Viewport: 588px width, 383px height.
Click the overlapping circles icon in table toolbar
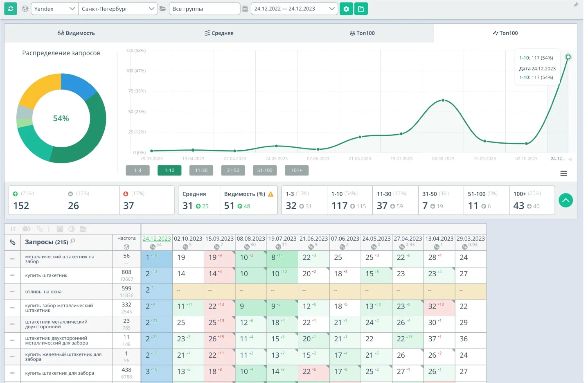tap(26, 229)
